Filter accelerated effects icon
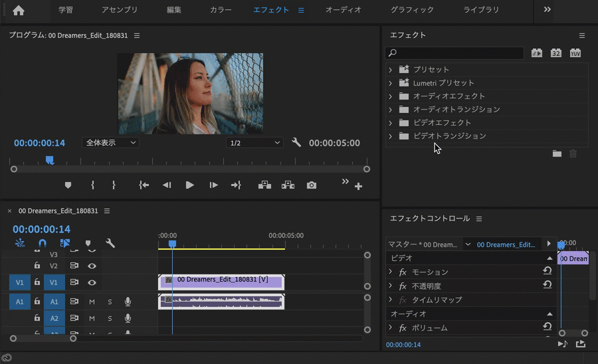598x364 pixels. [537, 53]
